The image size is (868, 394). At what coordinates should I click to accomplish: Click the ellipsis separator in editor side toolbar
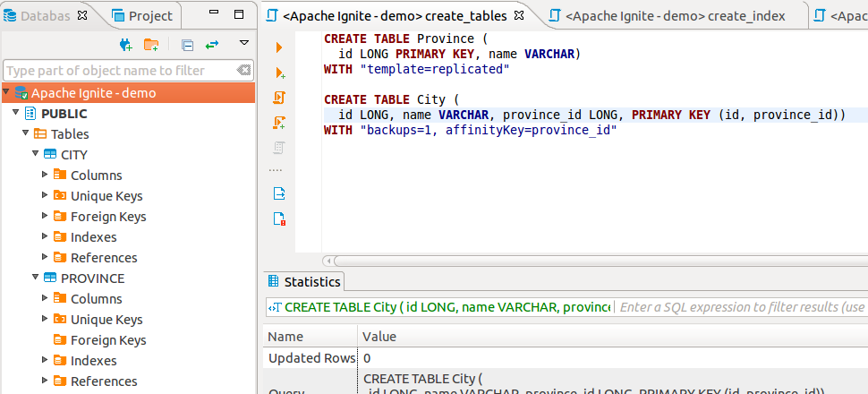[x=275, y=170]
